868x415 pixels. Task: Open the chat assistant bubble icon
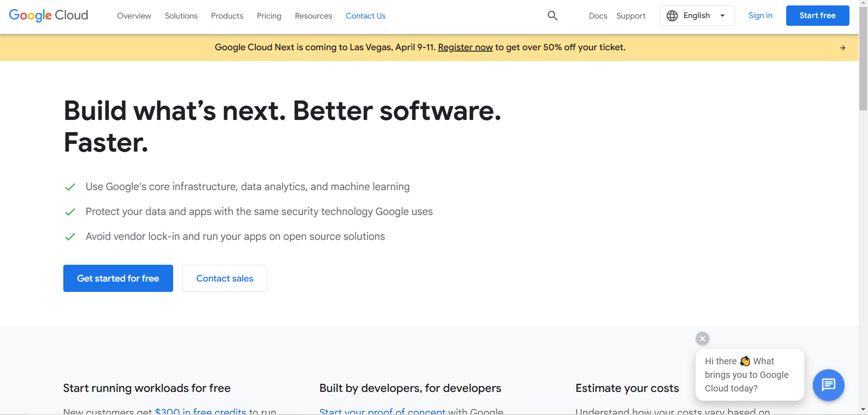click(829, 385)
